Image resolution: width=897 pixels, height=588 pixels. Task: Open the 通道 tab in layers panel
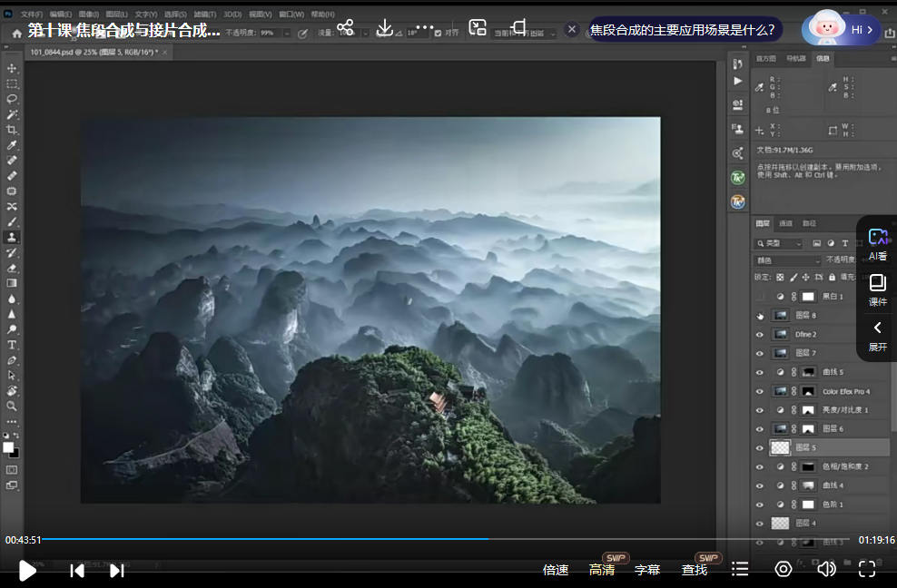786,223
